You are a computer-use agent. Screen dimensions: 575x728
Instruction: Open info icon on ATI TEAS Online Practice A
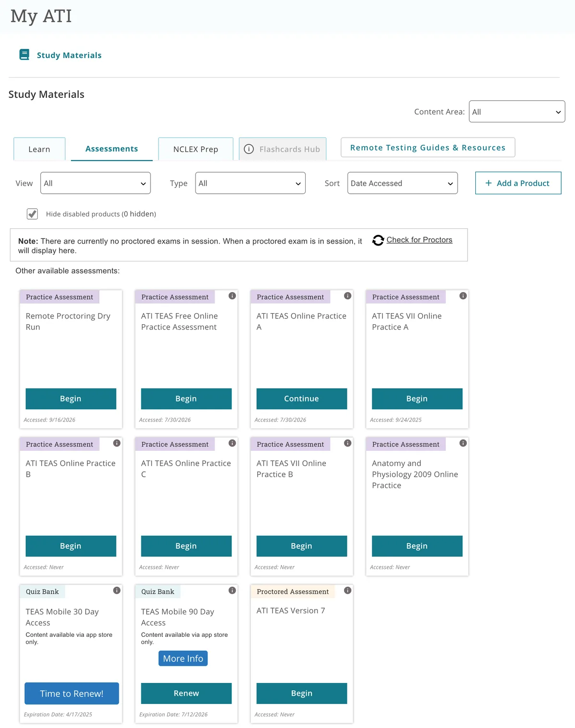coord(348,296)
